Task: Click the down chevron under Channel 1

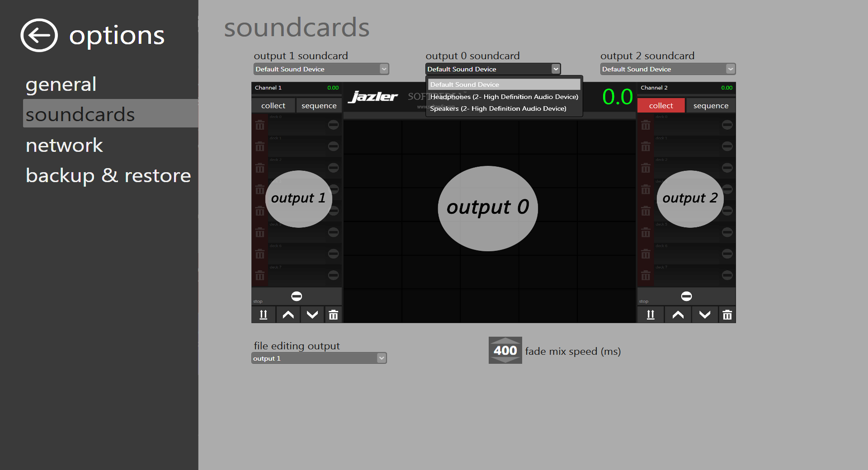Action: pyautogui.click(x=312, y=315)
